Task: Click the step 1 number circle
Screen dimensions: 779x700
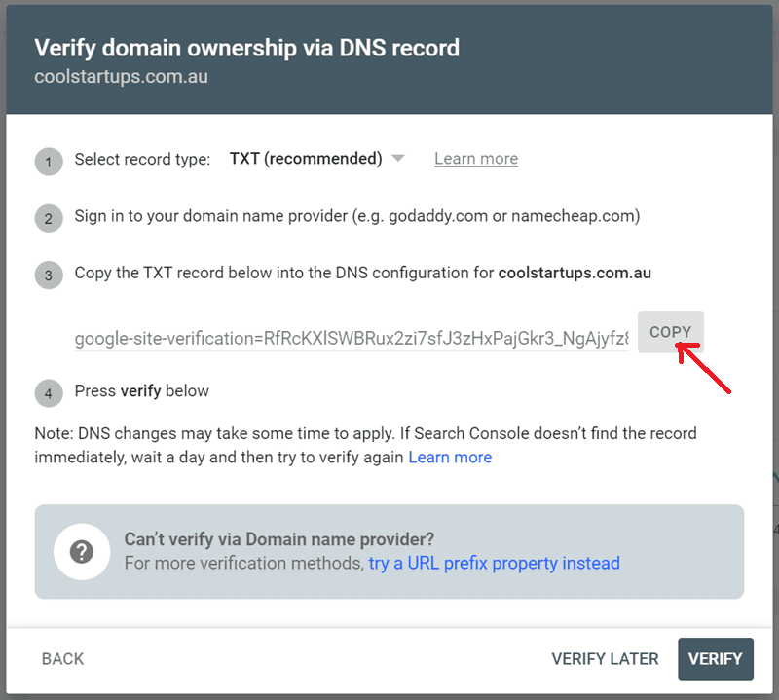Action: pos(49,161)
